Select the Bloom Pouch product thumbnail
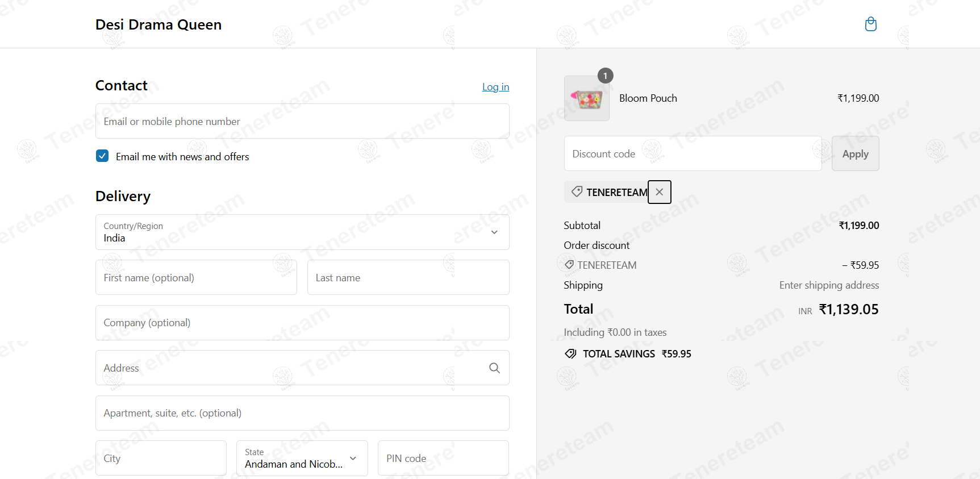980x479 pixels. point(587,98)
